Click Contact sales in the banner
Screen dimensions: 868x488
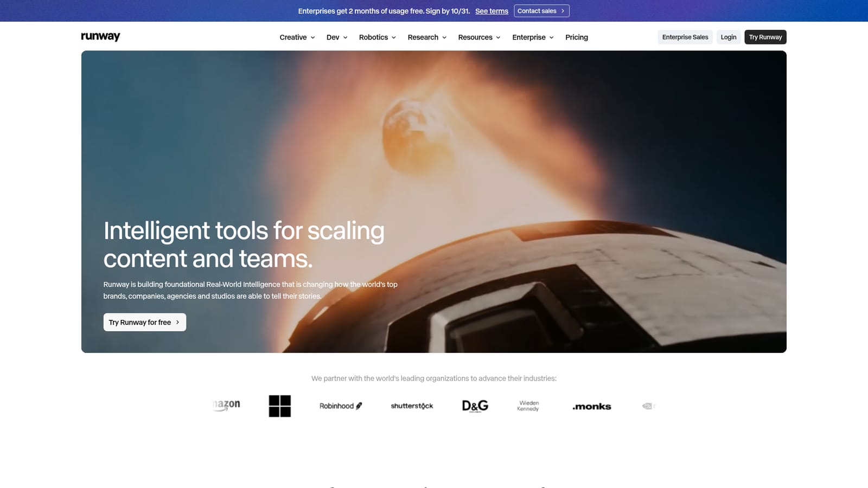pos(541,11)
